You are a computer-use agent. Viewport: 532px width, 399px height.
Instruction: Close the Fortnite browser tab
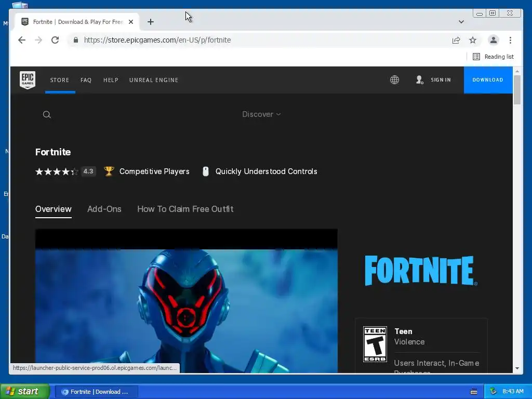[x=131, y=22]
